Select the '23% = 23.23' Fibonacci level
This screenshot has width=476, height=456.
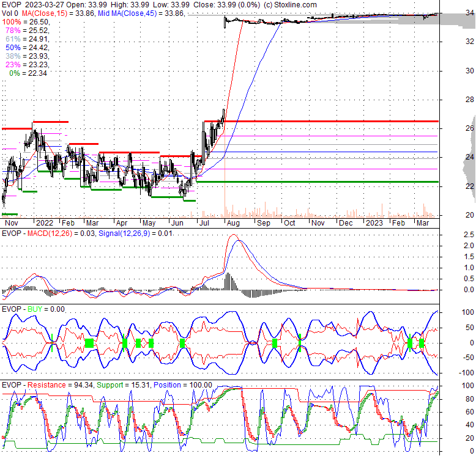[27, 65]
